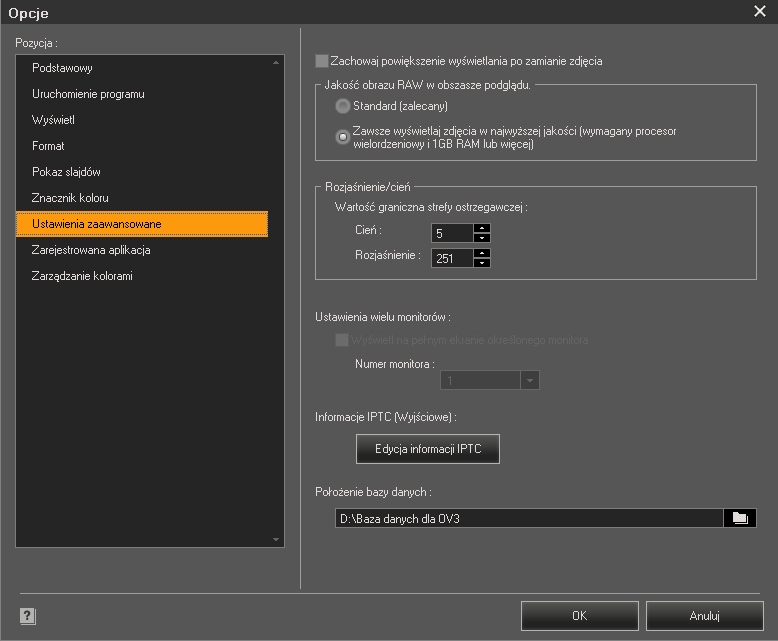Cancel the dialog with Anuluj
The width and height of the screenshot is (778, 641).
coord(705,616)
